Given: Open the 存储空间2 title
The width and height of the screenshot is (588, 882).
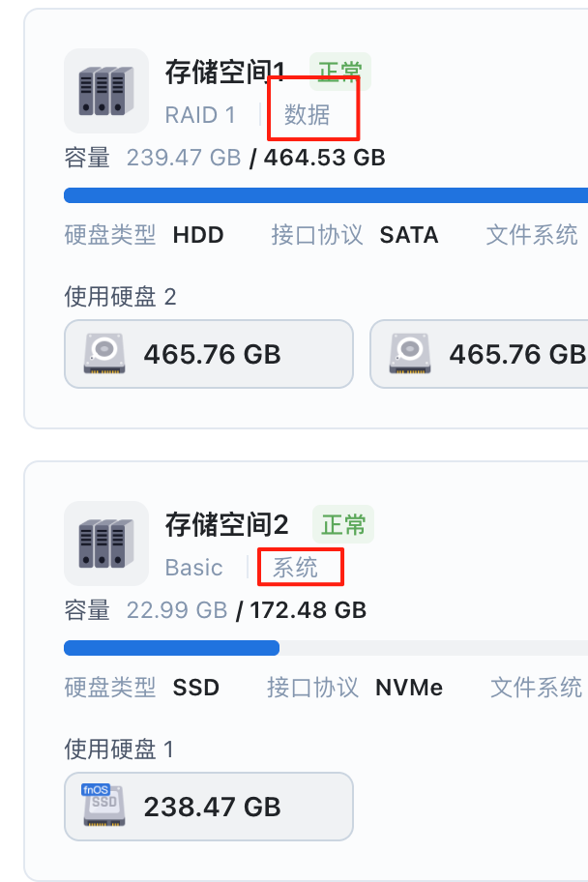Looking at the screenshot, I should pos(227,525).
